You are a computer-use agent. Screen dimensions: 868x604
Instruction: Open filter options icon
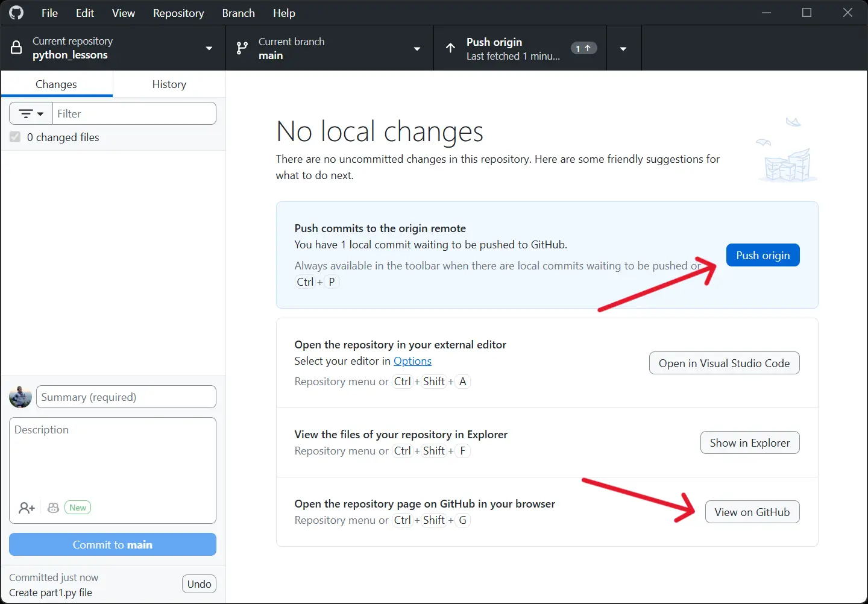(31, 113)
